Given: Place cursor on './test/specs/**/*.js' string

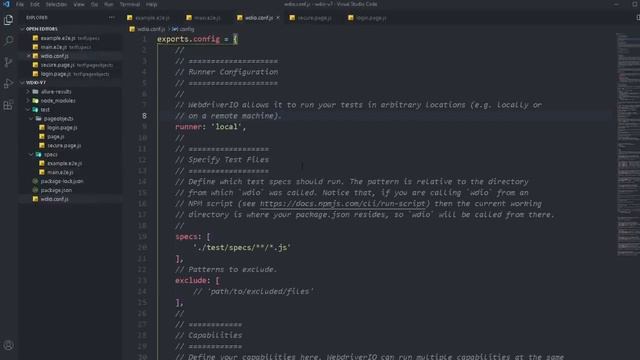Looking at the screenshot, I should coord(242,247).
